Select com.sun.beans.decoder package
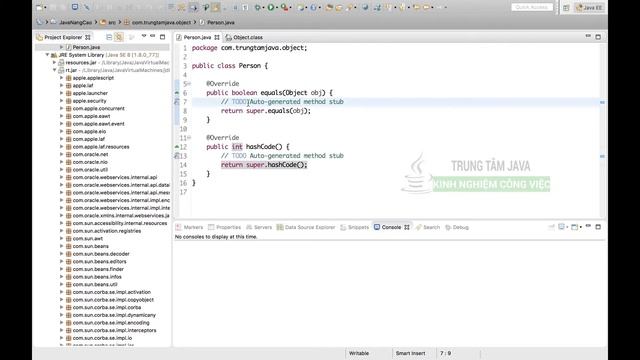The width and height of the screenshot is (640, 360). [x=101, y=254]
